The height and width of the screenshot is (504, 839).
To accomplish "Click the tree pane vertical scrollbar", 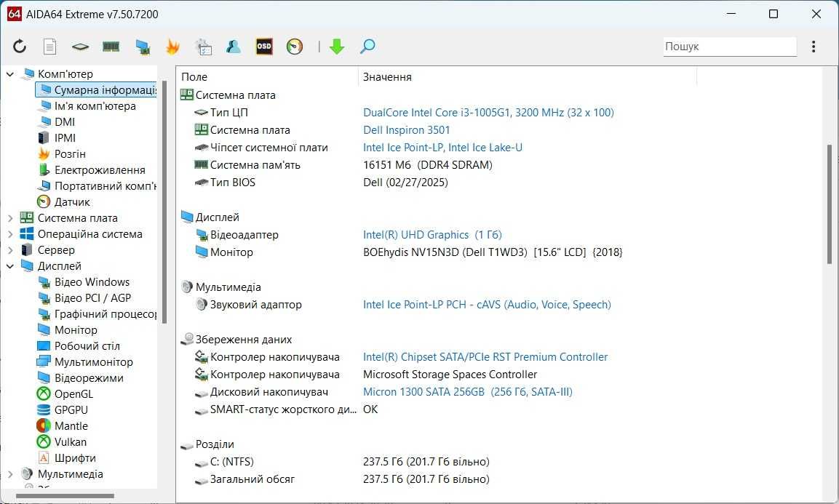I will coord(164,202).
